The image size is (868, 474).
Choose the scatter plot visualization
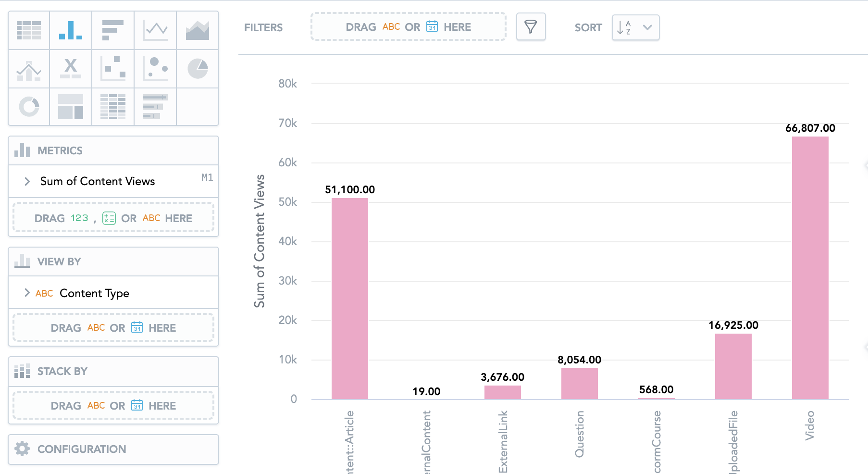[113, 69]
